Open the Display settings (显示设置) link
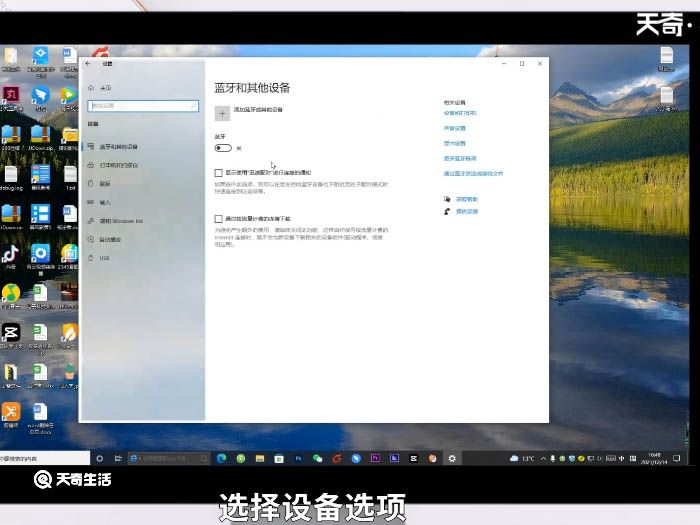This screenshot has width=700, height=525. tap(454, 143)
